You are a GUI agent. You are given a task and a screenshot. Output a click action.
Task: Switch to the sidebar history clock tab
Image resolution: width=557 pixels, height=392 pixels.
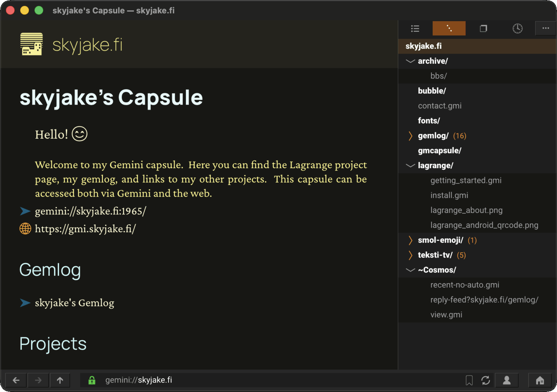tap(517, 28)
